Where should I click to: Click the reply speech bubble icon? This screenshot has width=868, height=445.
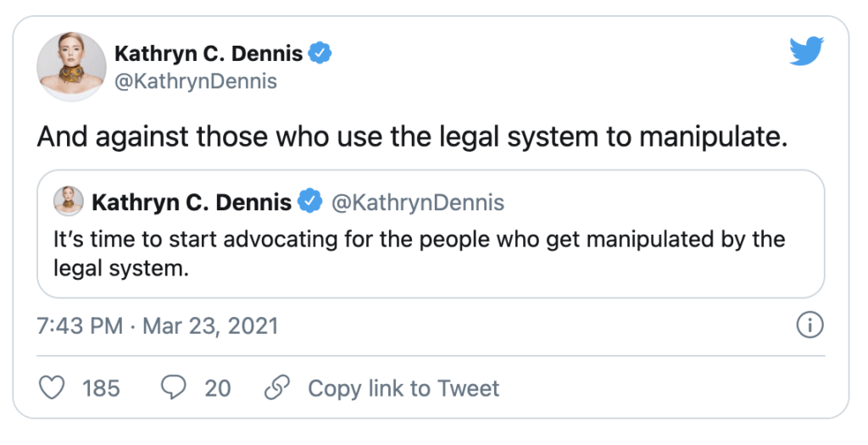tap(173, 388)
